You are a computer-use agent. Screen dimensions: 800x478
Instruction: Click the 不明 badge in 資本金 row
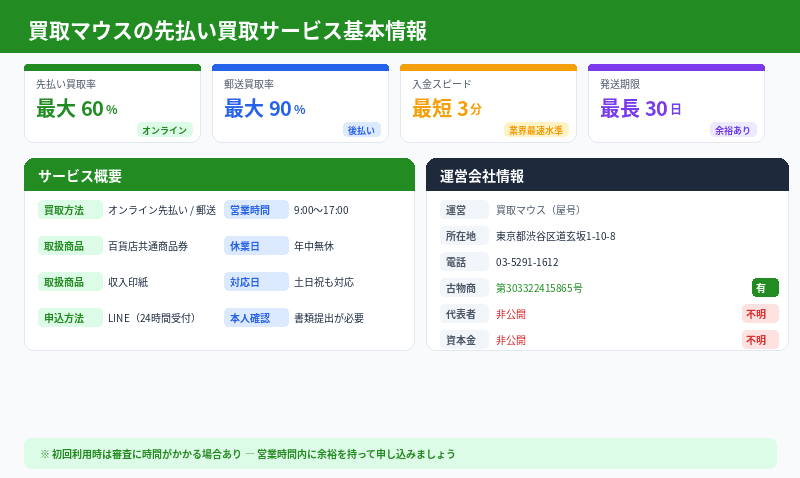click(x=760, y=340)
